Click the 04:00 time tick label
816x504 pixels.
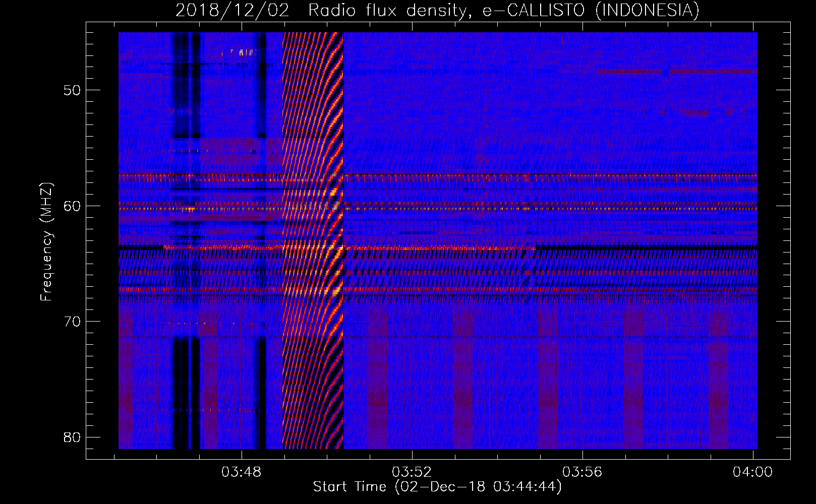753,472
